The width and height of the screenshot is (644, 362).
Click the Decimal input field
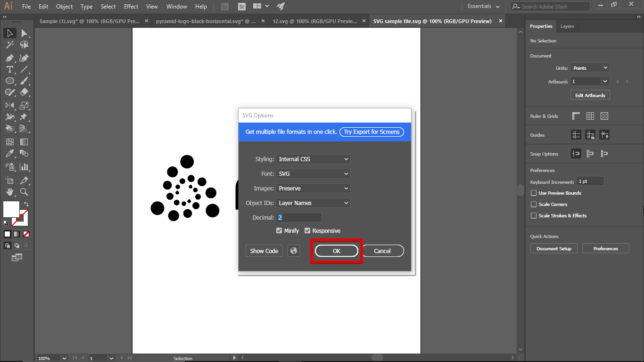pyautogui.click(x=299, y=218)
